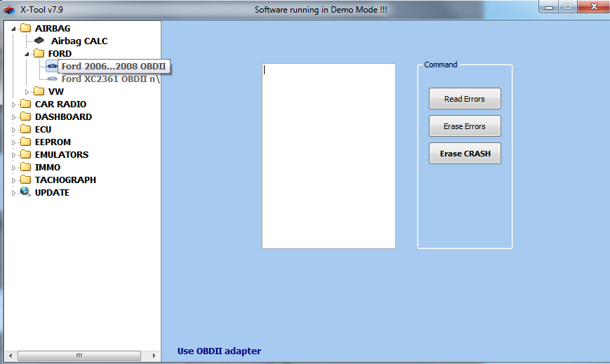Select the ECU tree item
610x364 pixels.
click(43, 129)
